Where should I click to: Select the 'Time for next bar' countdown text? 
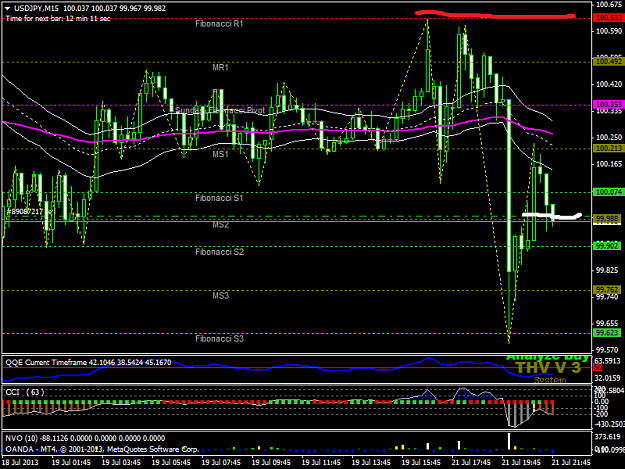(58, 18)
